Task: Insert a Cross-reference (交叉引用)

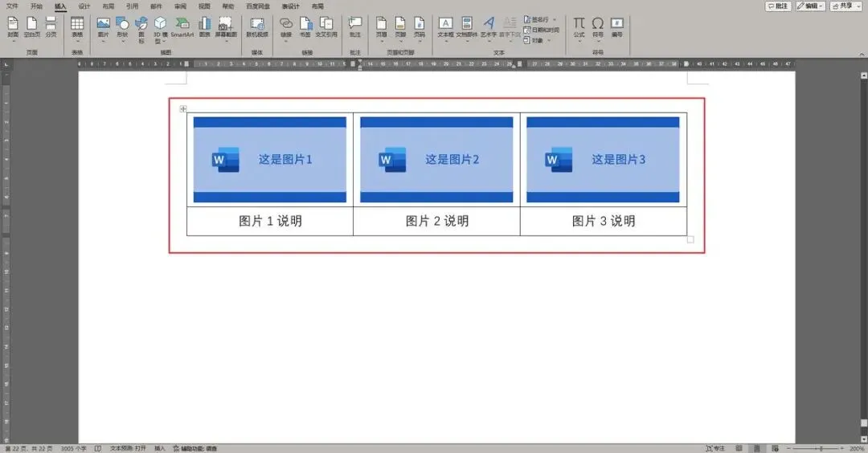Action: [326, 27]
